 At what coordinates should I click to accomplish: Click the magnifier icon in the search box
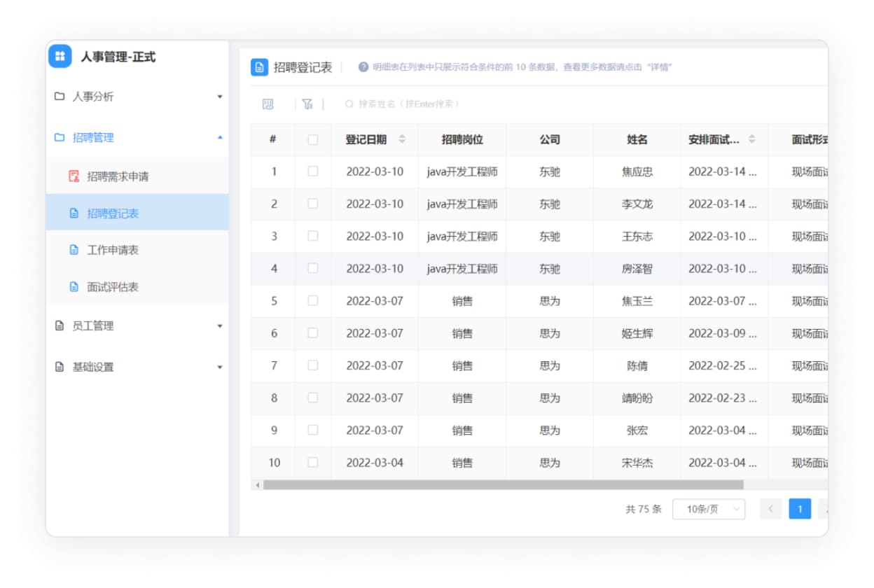(349, 104)
